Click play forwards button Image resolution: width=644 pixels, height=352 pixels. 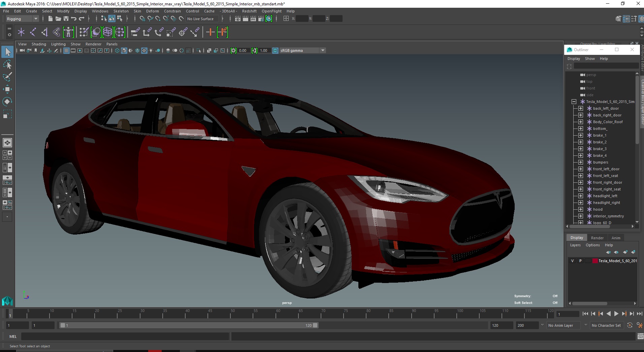click(616, 314)
